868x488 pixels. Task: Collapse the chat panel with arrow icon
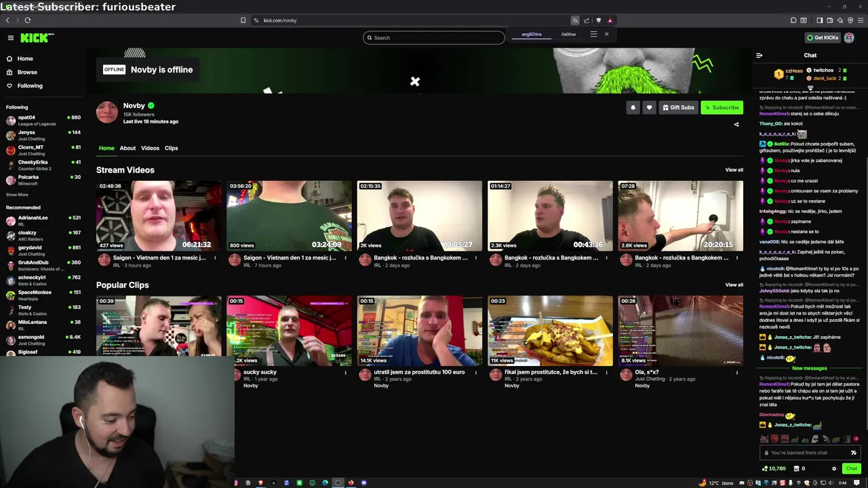pyautogui.click(x=759, y=56)
